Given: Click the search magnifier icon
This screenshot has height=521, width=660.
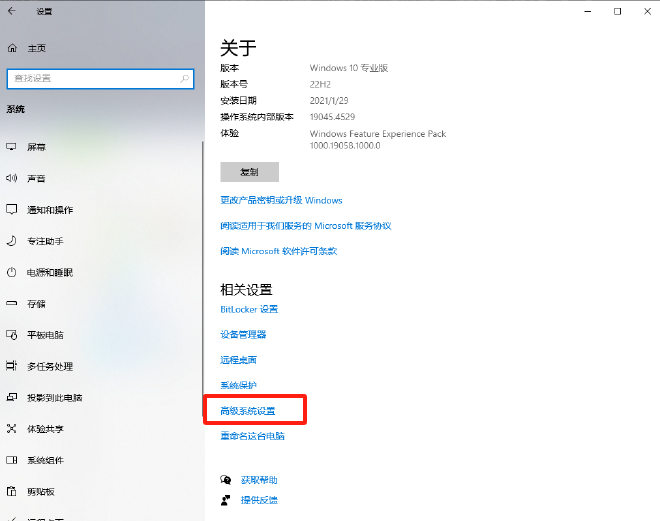Looking at the screenshot, I should (x=184, y=78).
